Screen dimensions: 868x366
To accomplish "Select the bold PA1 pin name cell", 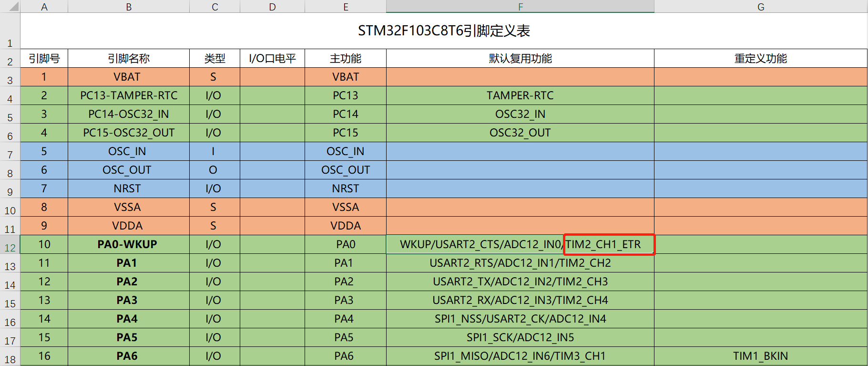I will point(129,263).
